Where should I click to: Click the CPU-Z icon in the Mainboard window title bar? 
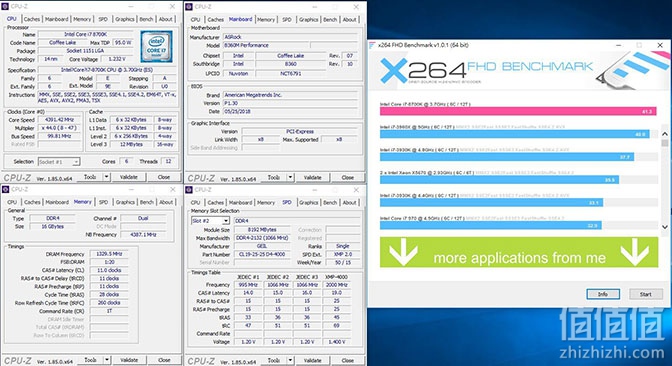(x=189, y=7)
